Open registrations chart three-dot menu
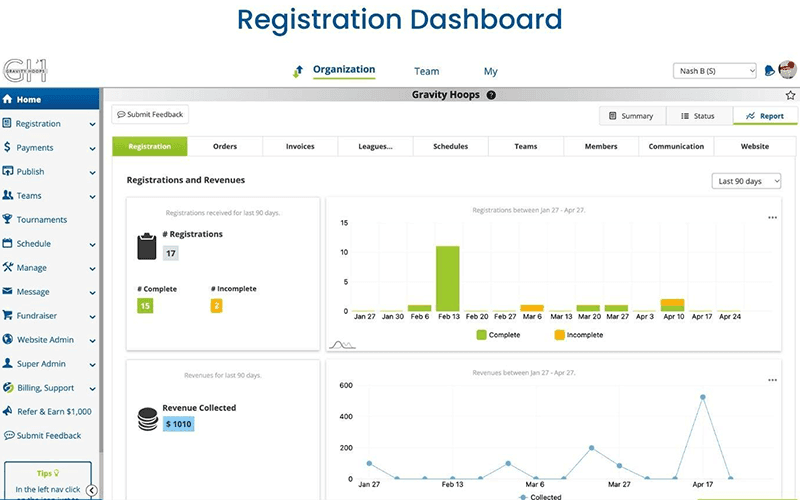800x500 pixels. pyautogui.click(x=772, y=218)
